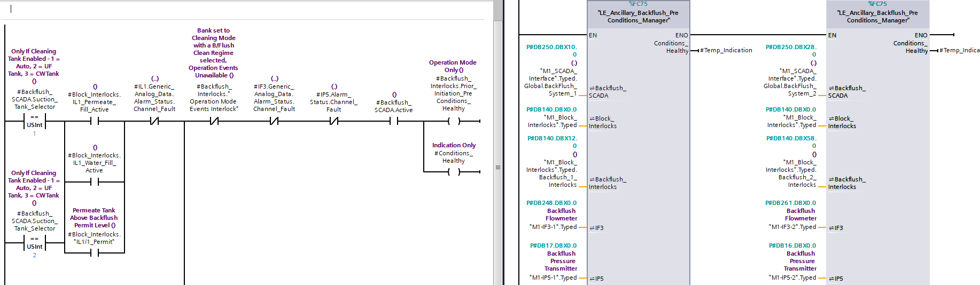Screen dimensions: 980x285
Task: Select the Prior_Initiation_PreConditions_Healthy output coil
Action: 454,121
